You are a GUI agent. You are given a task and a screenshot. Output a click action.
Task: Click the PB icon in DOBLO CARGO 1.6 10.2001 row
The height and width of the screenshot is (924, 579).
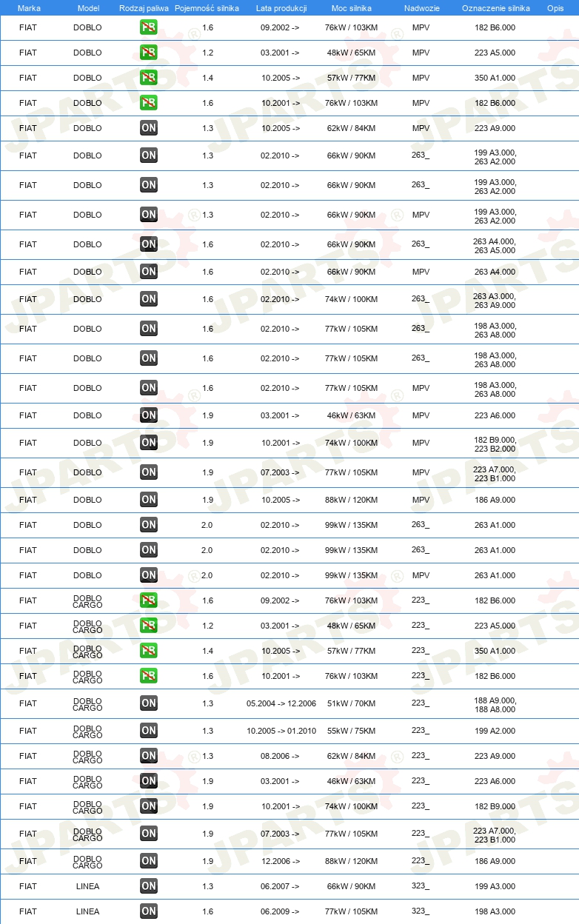(149, 676)
